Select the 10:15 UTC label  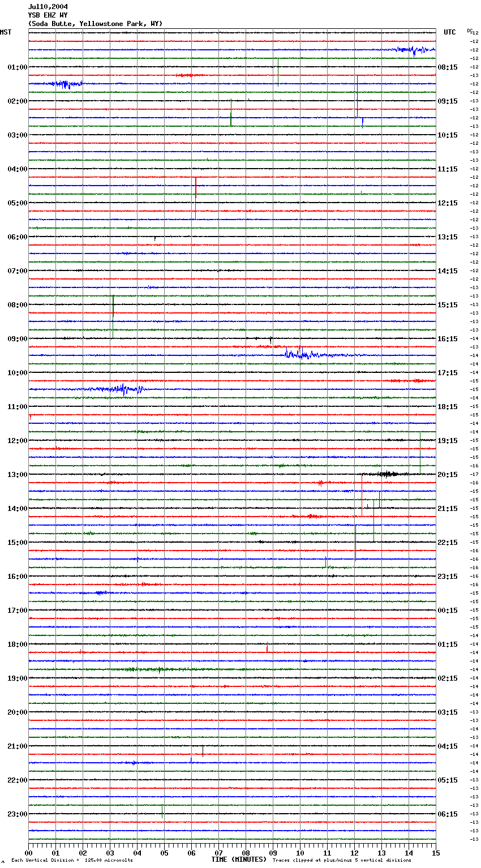point(448,135)
